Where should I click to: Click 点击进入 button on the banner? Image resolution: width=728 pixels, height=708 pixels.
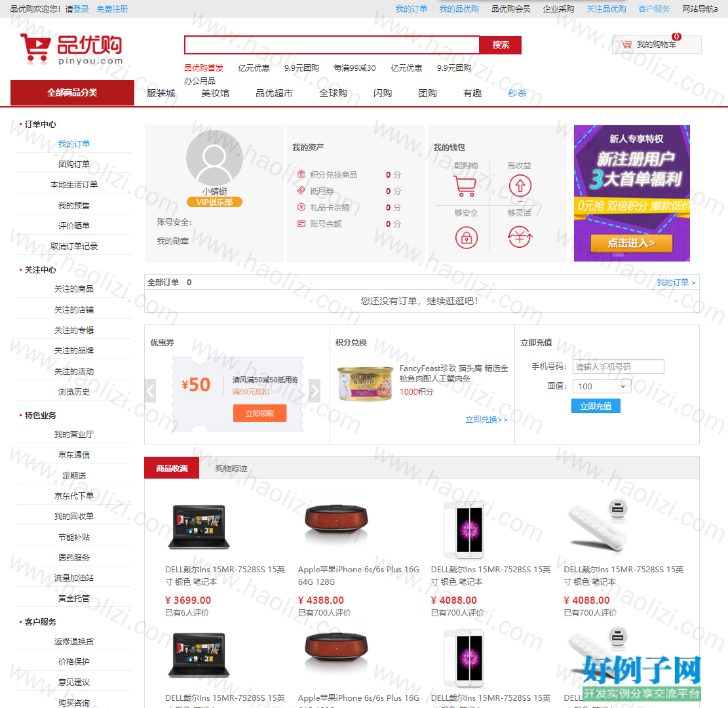(x=631, y=243)
